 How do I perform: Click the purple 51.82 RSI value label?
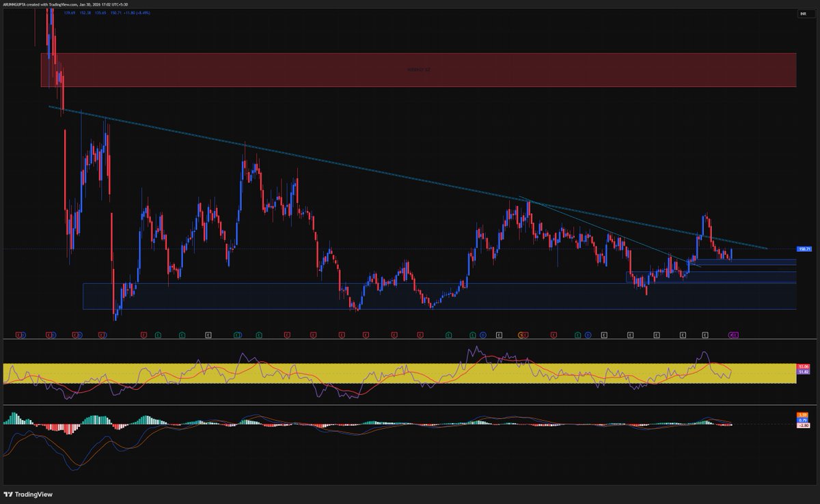804,372
